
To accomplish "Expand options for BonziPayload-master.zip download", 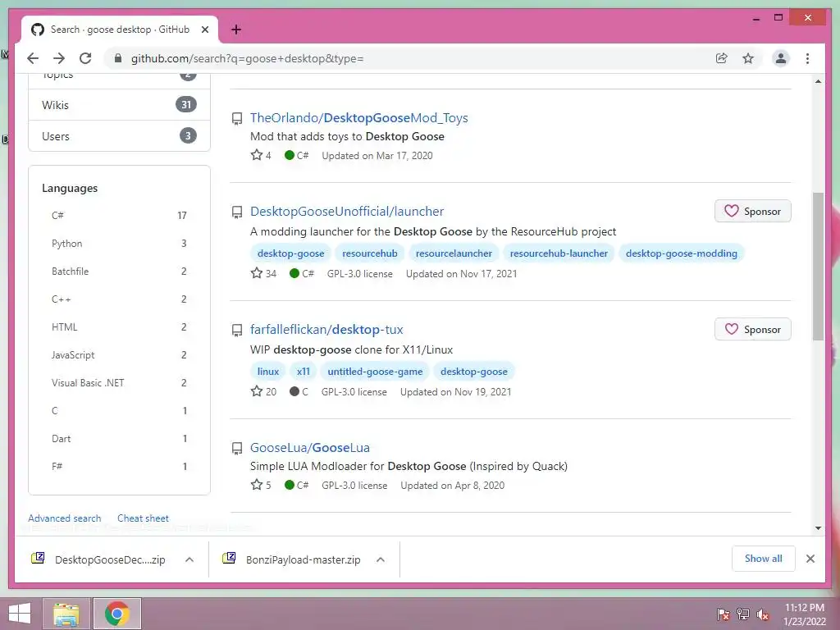I will click(x=381, y=559).
